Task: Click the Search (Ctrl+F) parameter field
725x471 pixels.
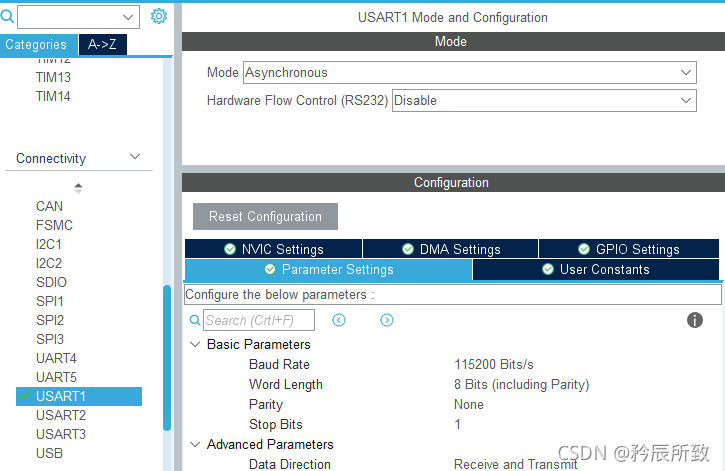Action: 259,320
